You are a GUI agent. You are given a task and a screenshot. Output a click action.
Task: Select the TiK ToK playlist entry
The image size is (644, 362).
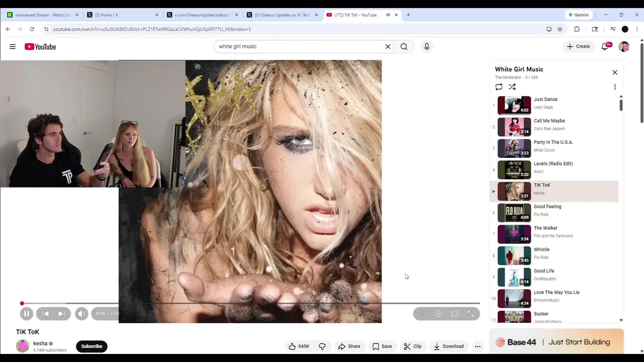[x=554, y=191]
